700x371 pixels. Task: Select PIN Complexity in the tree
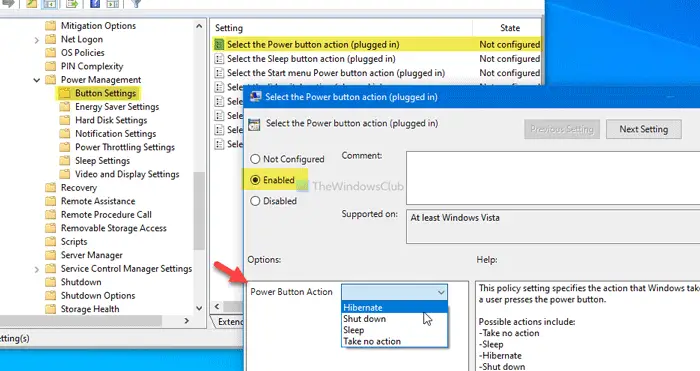point(92,66)
